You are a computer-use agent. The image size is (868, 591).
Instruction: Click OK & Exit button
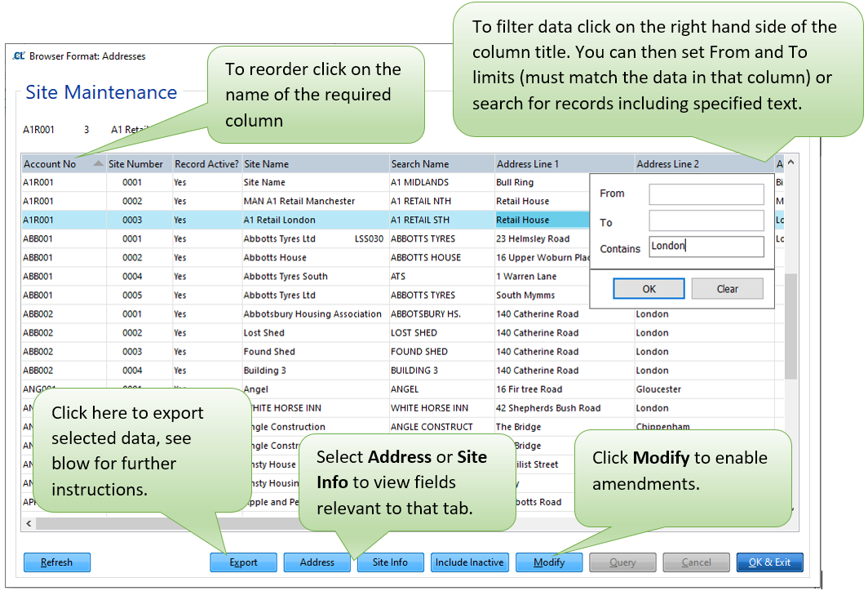point(769,562)
